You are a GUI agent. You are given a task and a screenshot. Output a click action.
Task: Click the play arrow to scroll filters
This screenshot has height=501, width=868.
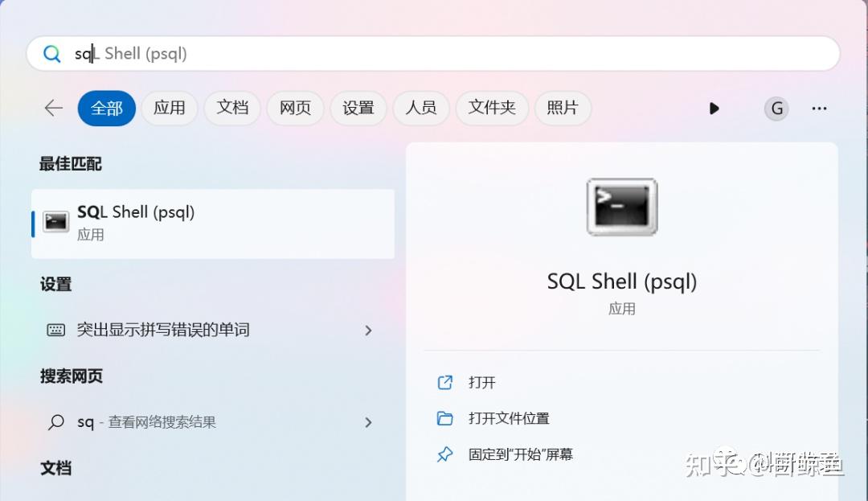click(x=714, y=108)
